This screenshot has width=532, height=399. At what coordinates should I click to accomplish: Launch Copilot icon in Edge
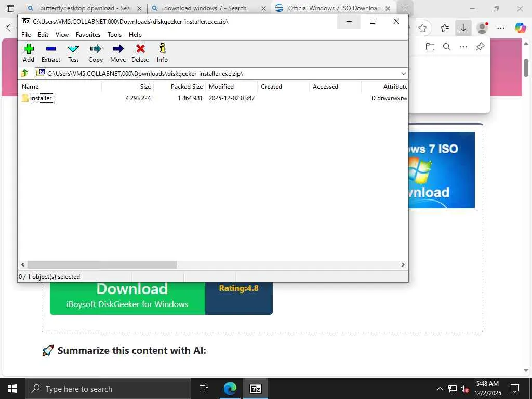point(520,28)
